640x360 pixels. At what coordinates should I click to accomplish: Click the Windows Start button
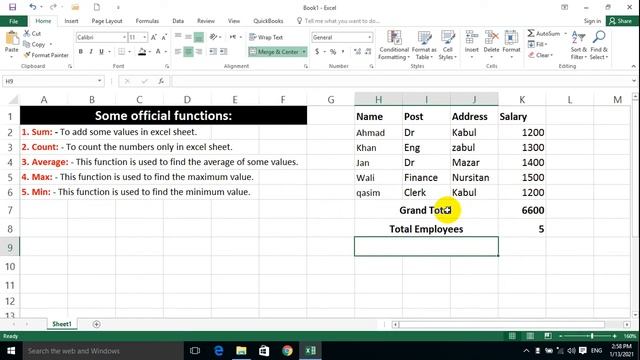click(11, 351)
